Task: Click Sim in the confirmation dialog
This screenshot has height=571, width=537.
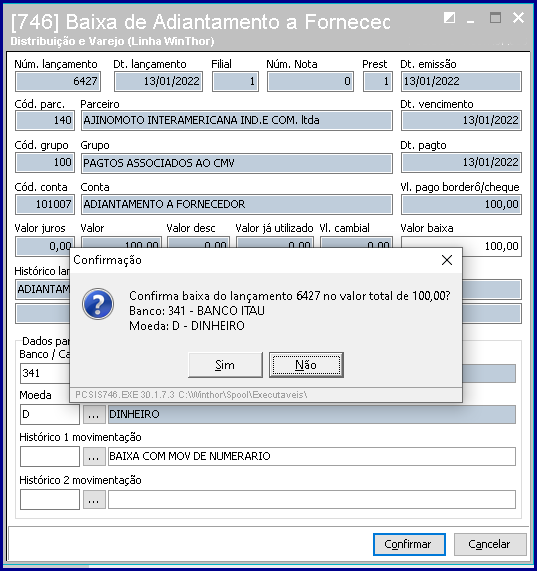Action: pos(225,365)
